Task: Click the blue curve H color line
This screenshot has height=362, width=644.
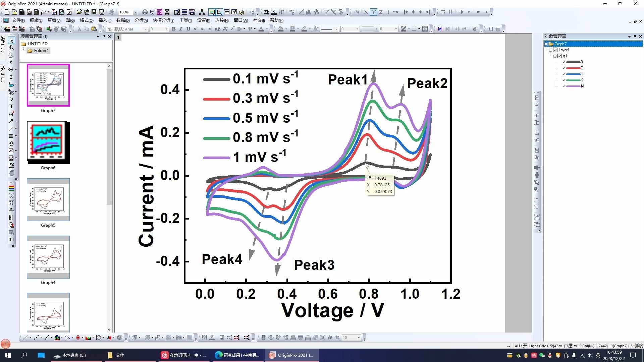Action: [573, 74]
